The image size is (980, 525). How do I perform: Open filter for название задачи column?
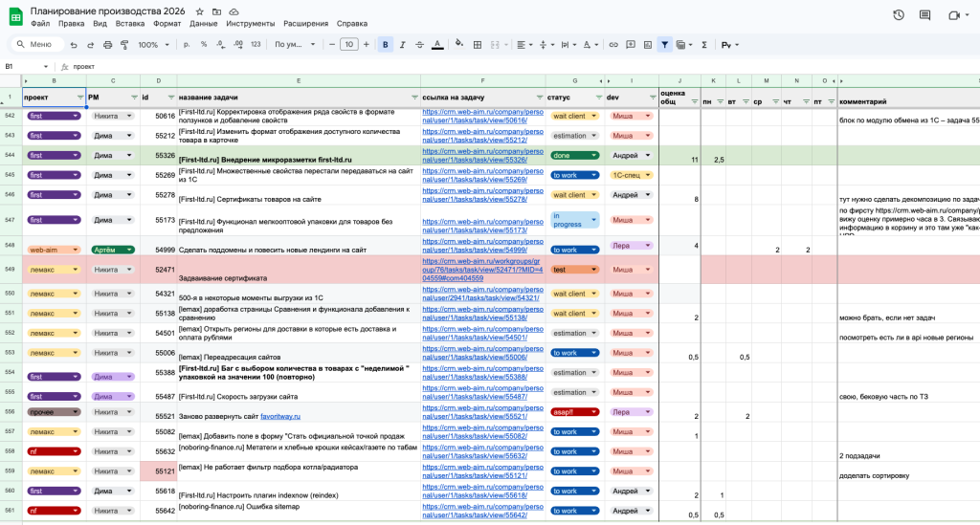click(x=414, y=98)
